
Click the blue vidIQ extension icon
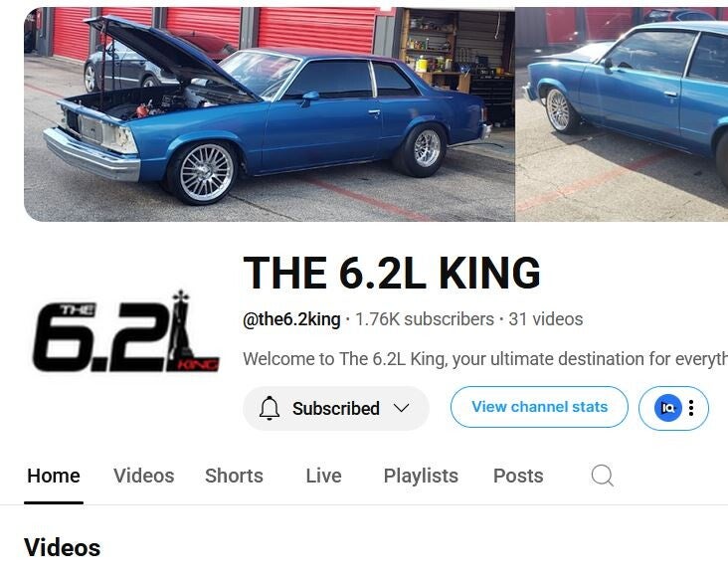tap(667, 408)
